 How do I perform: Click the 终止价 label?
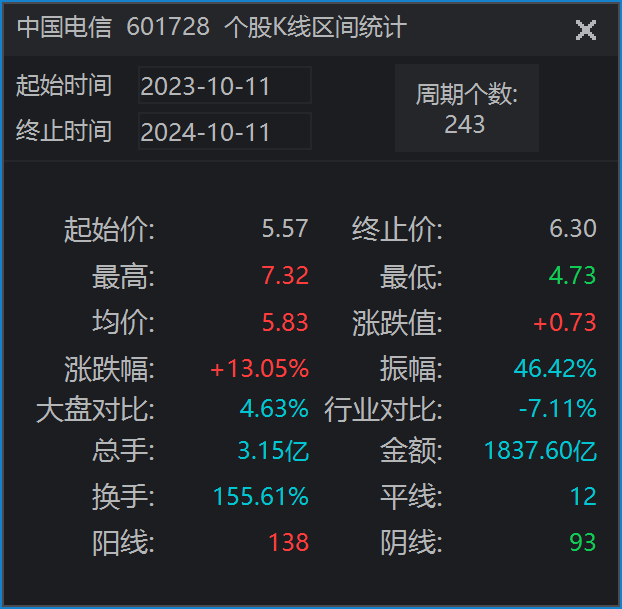(397, 229)
